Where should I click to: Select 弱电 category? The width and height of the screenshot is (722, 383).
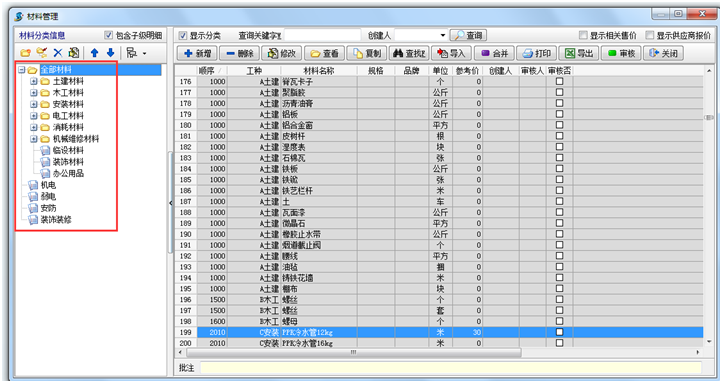point(48,197)
